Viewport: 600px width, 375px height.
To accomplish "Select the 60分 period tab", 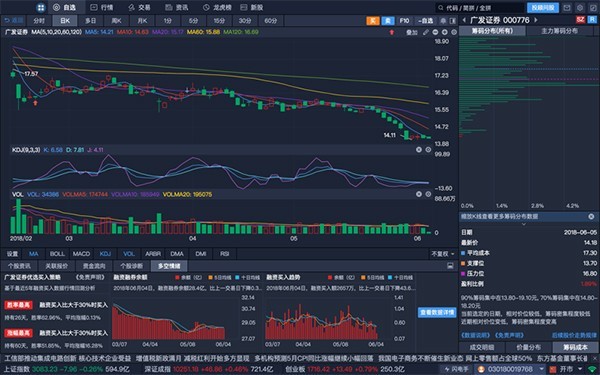I will tap(271, 21).
